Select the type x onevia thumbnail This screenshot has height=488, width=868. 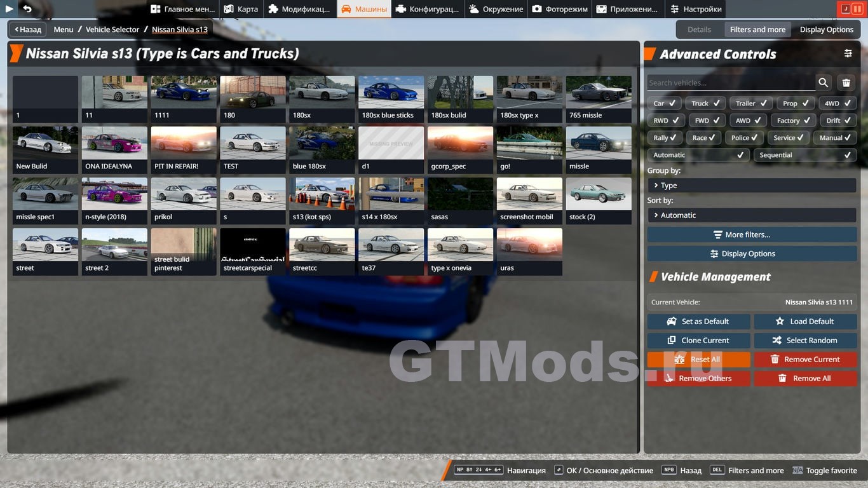coord(460,252)
